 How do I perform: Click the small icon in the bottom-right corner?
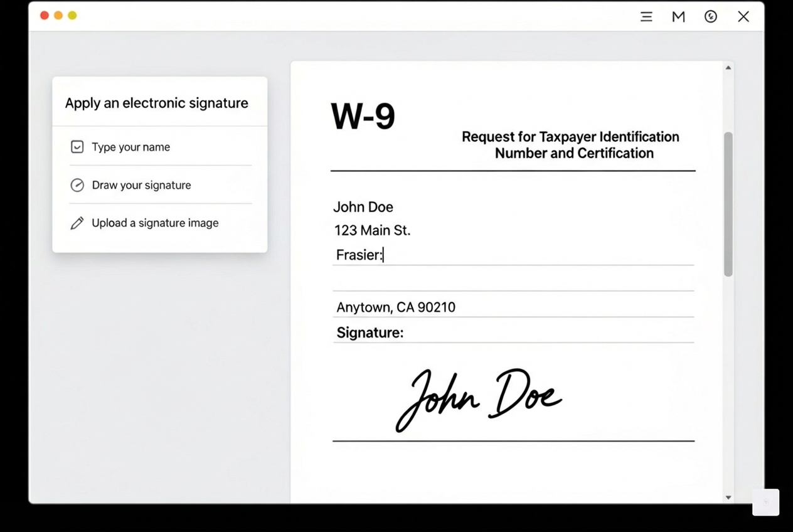pyautogui.click(x=765, y=502)
